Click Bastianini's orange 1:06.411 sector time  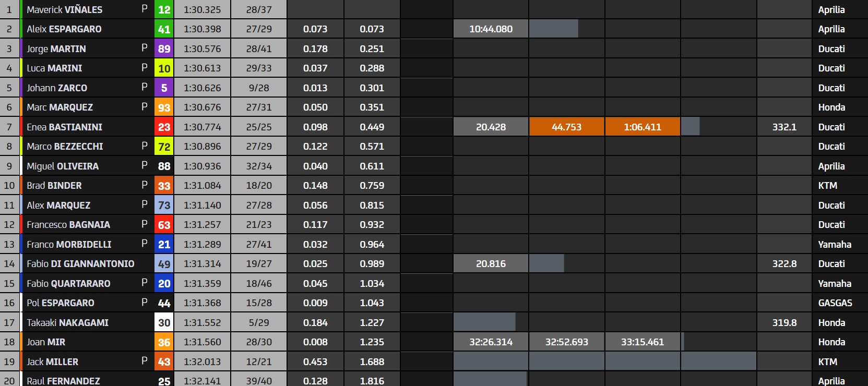tap(642, 127)
